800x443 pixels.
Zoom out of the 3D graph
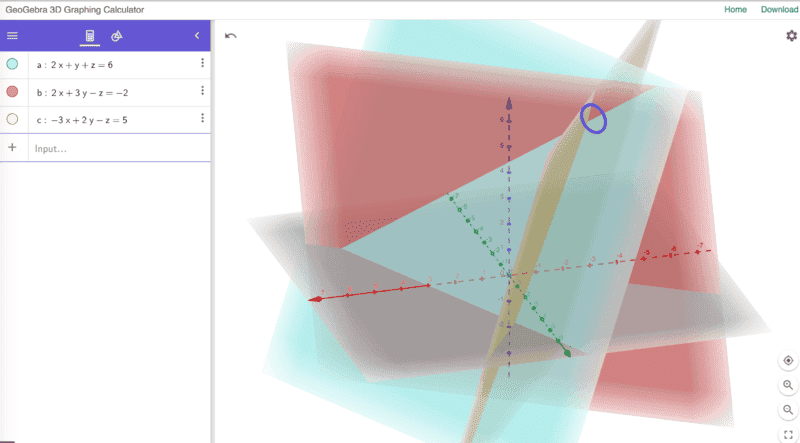coord(788,410)
